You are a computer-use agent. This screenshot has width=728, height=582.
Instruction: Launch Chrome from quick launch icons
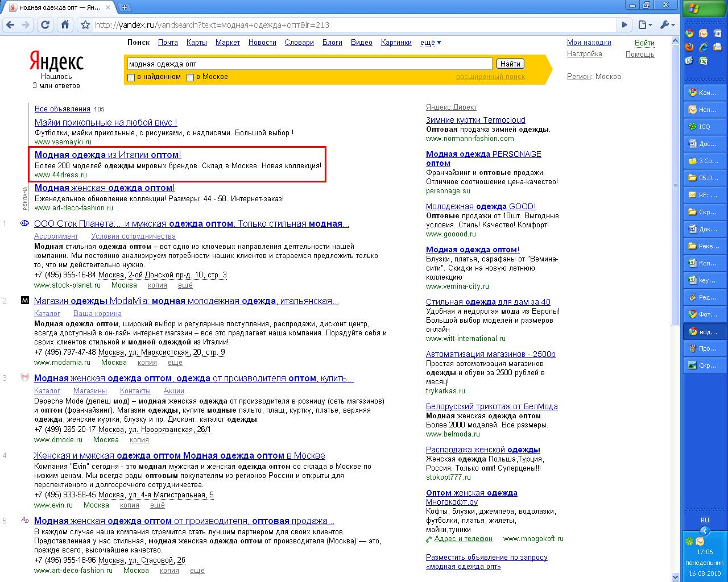(x=689, y=34)
